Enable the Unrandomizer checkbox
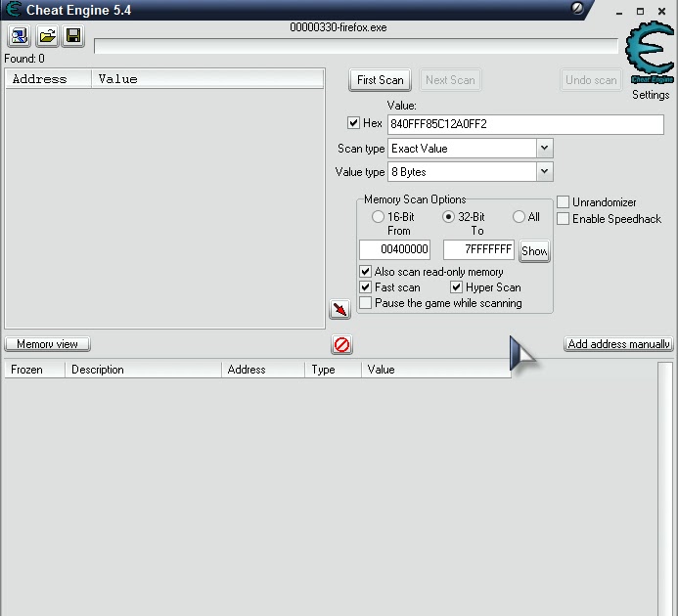The width and height of the screenshot is (678, 616). pos(563,201)
